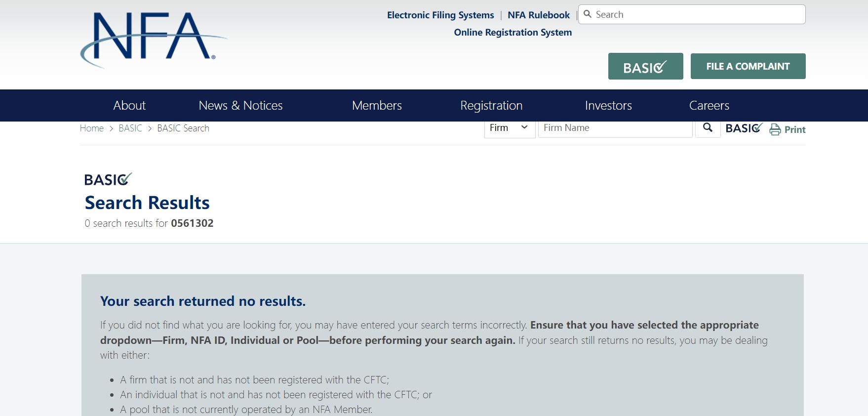Open the NFA Rulebook link
This screenshot has height=416, width=868.
539,15
